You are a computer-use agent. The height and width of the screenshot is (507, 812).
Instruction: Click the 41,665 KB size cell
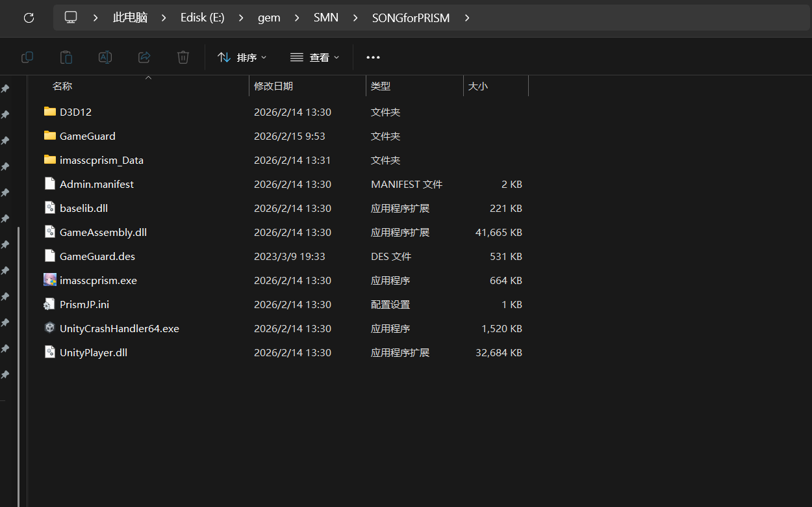pos(499,232)
